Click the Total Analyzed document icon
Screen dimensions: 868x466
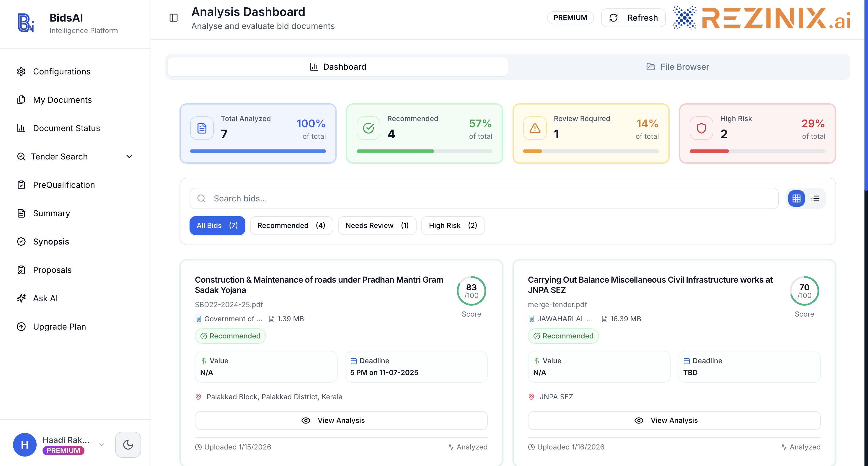(x=202, y=128)
